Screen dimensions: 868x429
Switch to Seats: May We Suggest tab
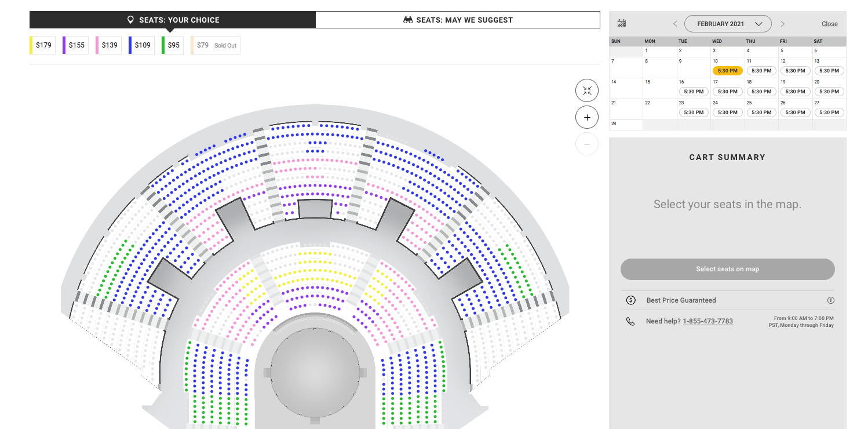(x=458, y=20)
